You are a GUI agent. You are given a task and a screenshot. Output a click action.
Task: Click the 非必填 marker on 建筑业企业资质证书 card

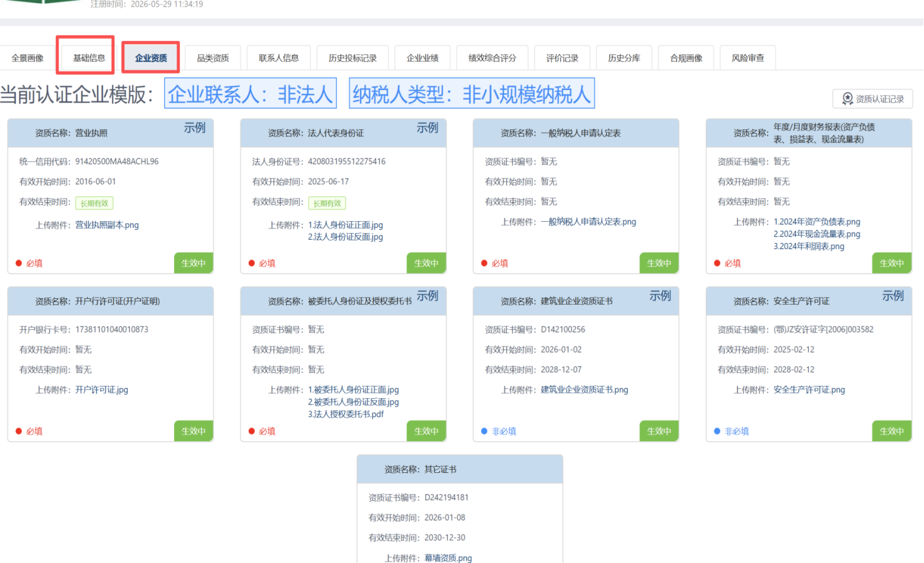499,431
